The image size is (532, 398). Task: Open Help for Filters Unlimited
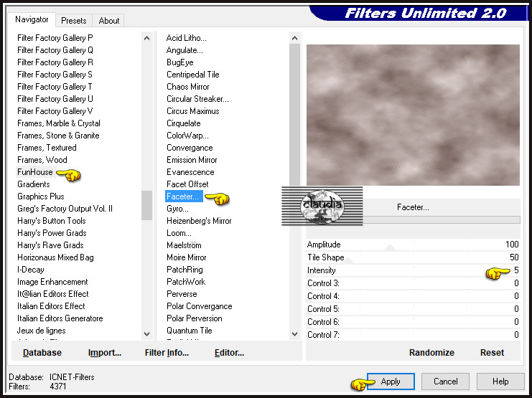(500, 382)
